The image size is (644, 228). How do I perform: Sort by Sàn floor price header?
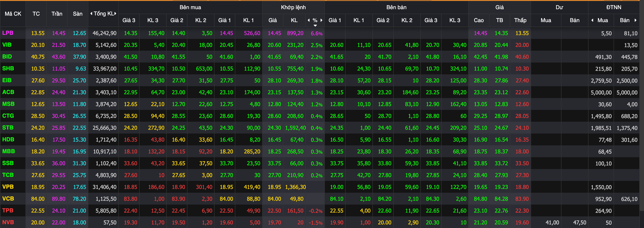tap(78, 14)
